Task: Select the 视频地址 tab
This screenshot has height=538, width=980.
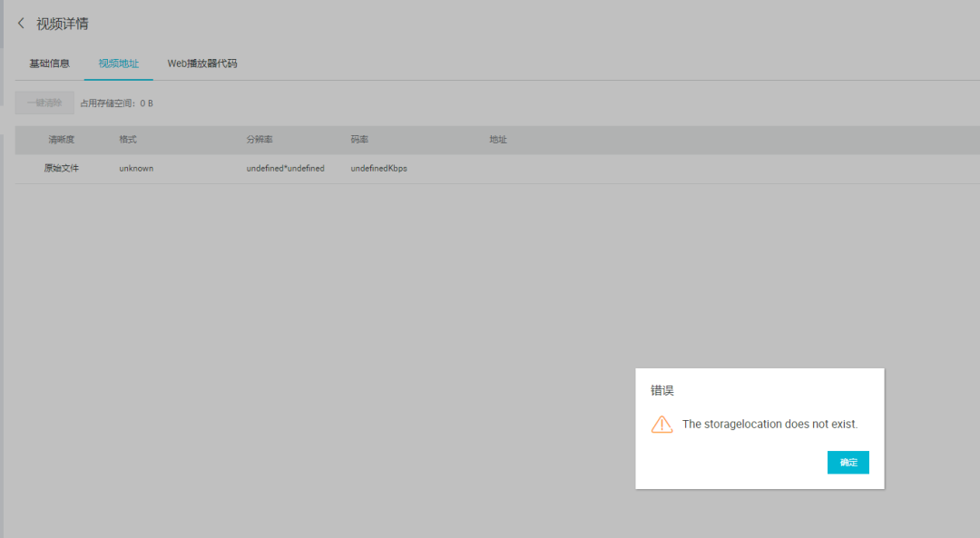Action: click(x=119, y=64)
